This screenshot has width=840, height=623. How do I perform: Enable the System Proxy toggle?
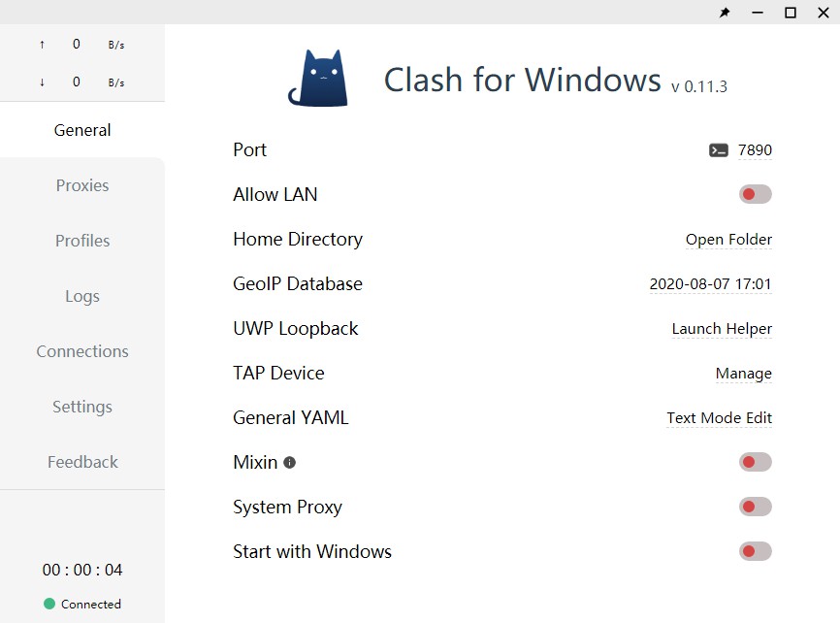[x=756, y=507]
